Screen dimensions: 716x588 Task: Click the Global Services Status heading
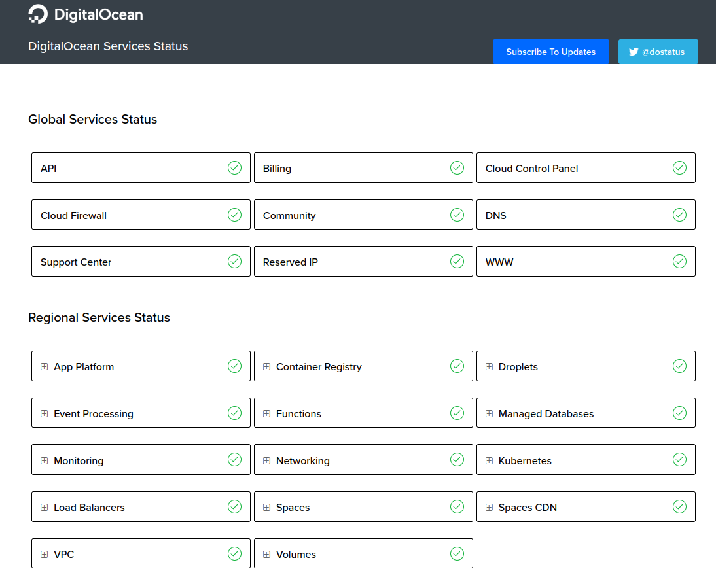[93, 119]
